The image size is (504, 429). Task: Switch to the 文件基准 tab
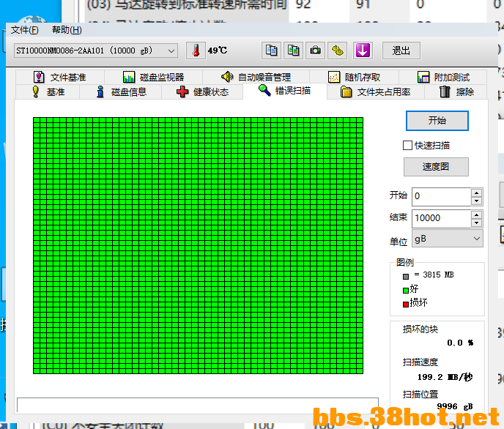pyautogui.click(x=60, y=77)
